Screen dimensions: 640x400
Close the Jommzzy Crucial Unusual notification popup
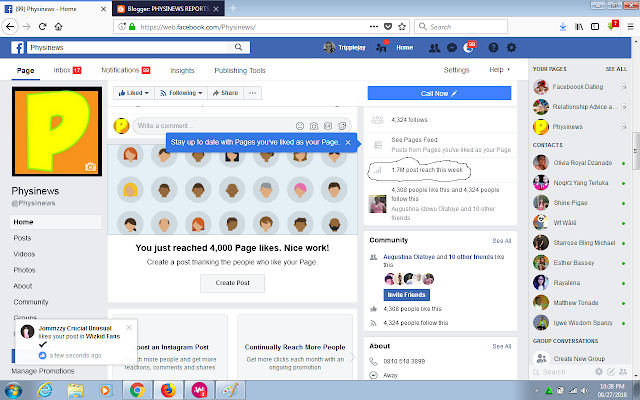point(129,327)
